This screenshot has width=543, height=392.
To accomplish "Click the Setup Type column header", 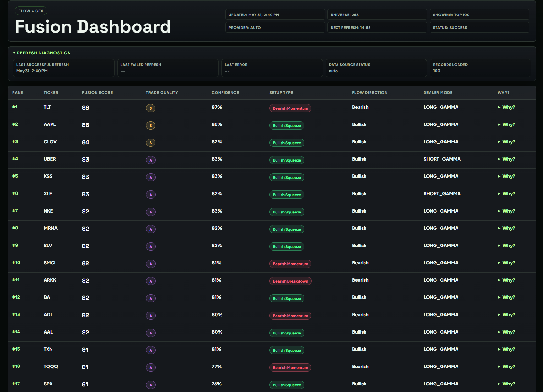I will pyautogui.click(x=281, y=93).
